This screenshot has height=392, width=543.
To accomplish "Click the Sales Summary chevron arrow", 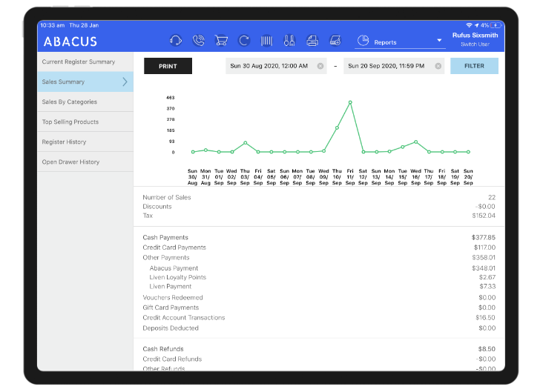I will [125, 82].
